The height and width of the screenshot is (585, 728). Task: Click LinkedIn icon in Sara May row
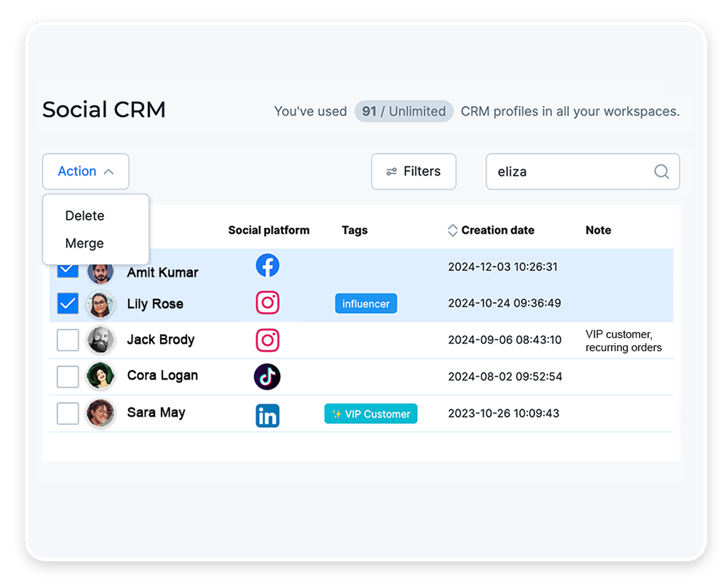click(267, 415)
